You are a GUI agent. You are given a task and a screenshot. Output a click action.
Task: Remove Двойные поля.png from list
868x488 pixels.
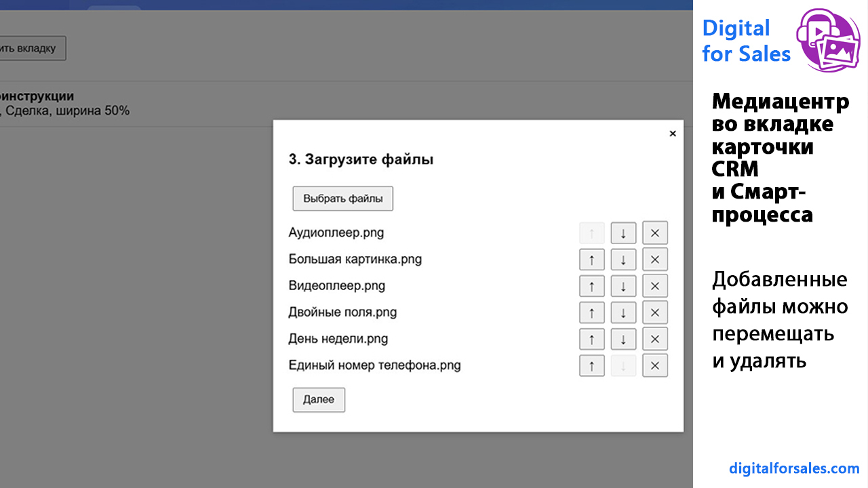coord(655,312)
